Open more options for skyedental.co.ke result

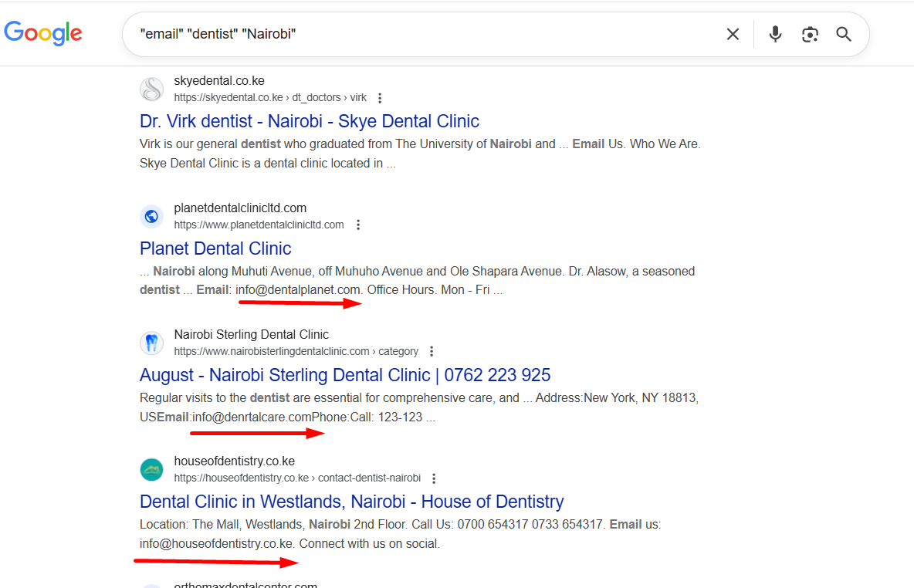[x=379, y=98]
